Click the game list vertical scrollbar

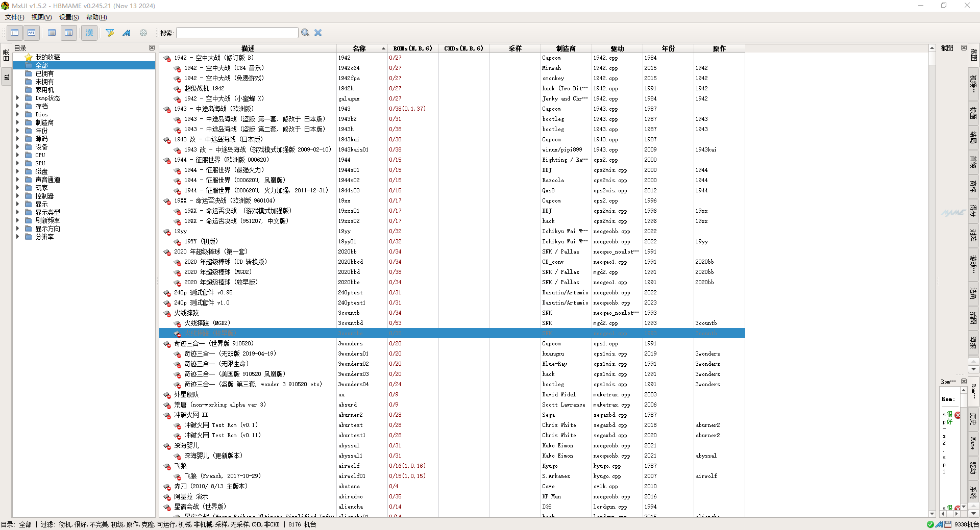click(932, 281)
